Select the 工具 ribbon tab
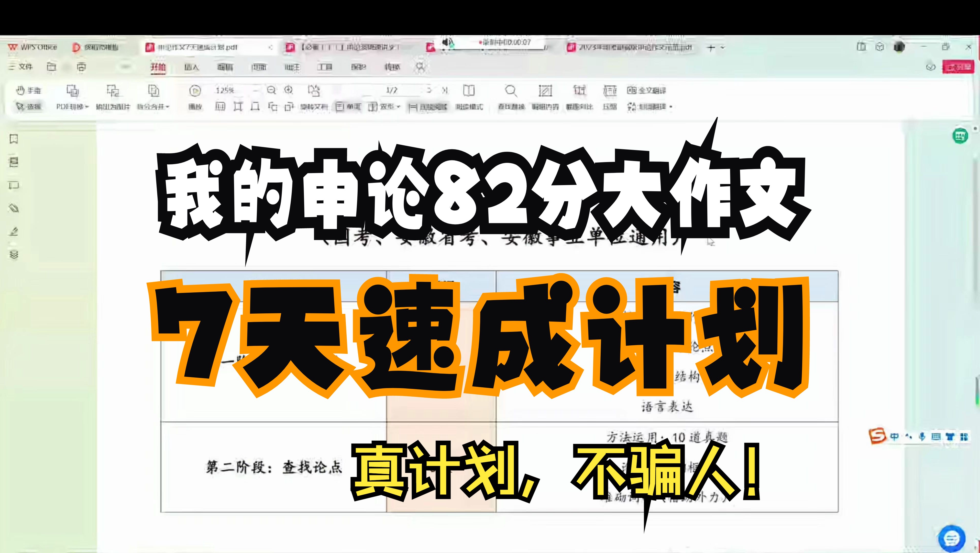Image resolution: width=980 pixels, height=553 pixels. [x=325, y=67]
